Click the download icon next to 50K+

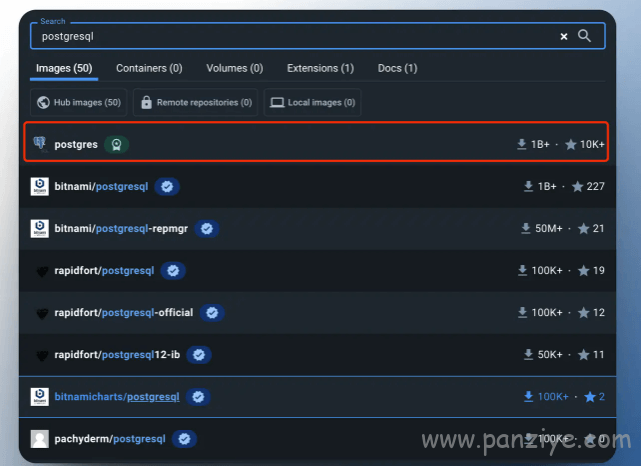point(528,355)
